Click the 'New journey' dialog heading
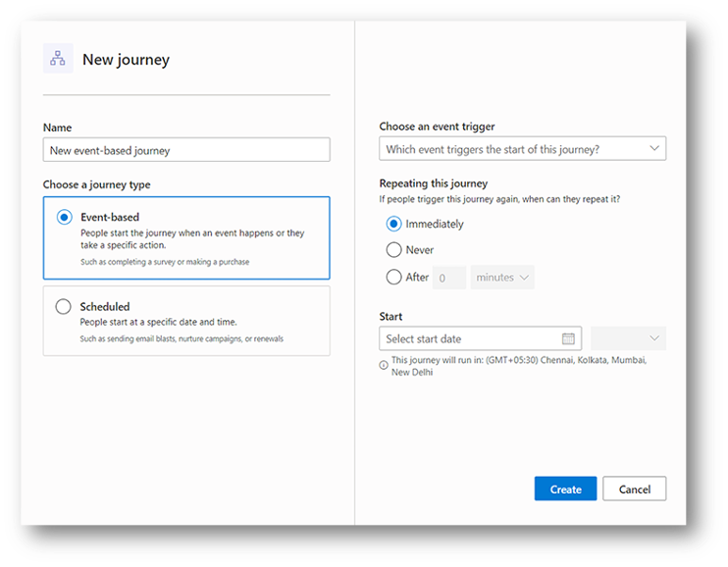The width and height of the screenshot is (728, 567). click(126, 60)
